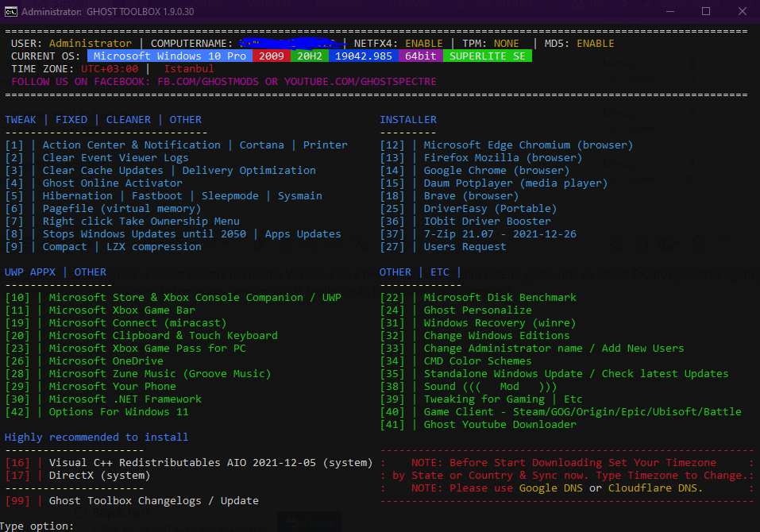Click 'Game Client - Steam/GOG/Origin' entry
760x532 pixels.
pos(582,411)
